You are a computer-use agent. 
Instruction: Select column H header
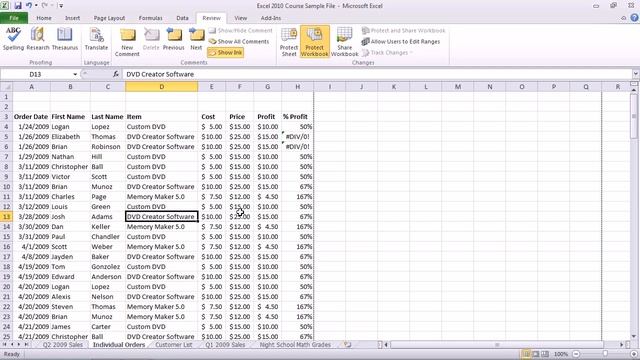298,87
